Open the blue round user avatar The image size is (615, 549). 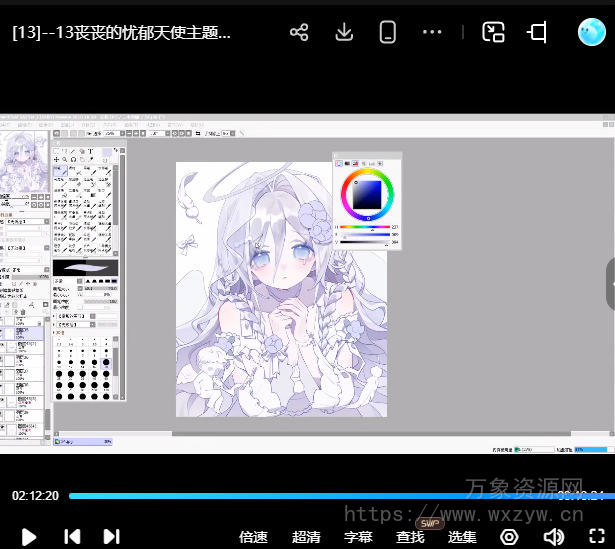point(591,32)
